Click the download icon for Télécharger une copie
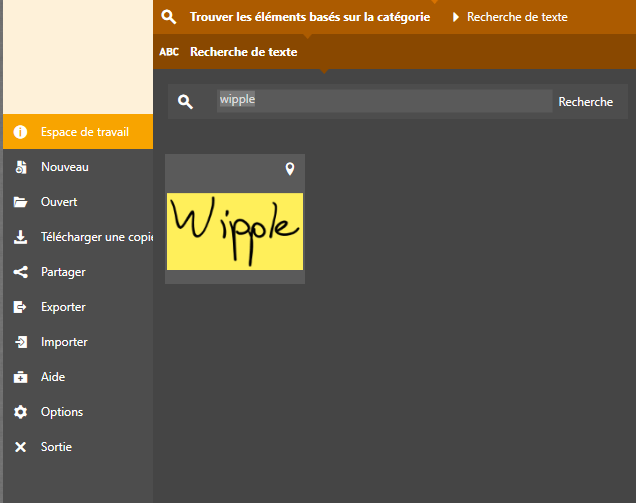The width and height of the screenshot is (636, 503). coord(20,237)
